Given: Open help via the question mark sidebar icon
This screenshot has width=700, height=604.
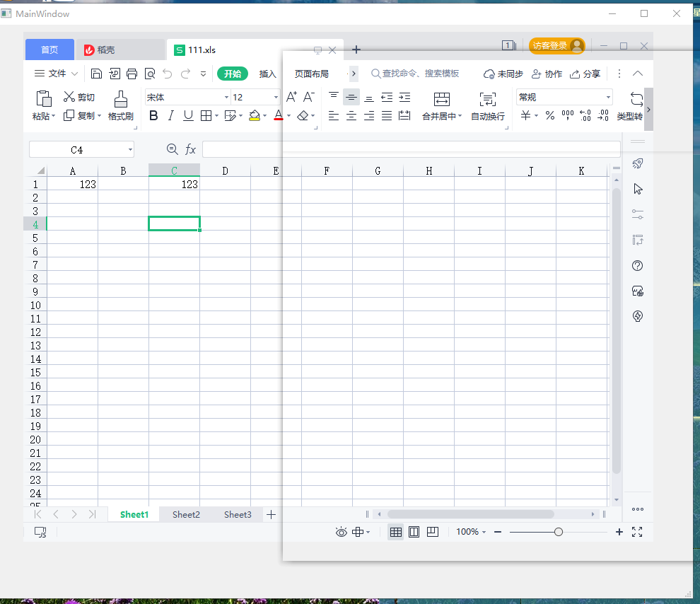Looking at the screenshot, I should [x=637, y=265].
